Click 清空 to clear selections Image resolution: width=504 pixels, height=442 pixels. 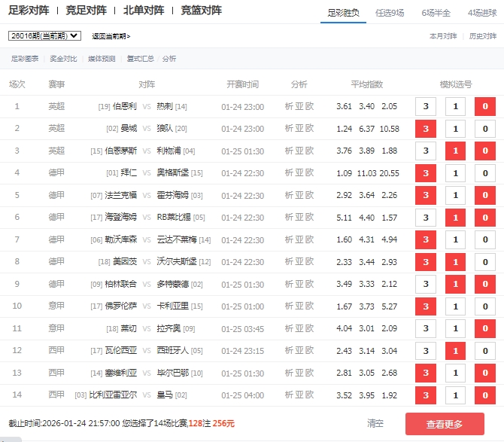point(375,424)
